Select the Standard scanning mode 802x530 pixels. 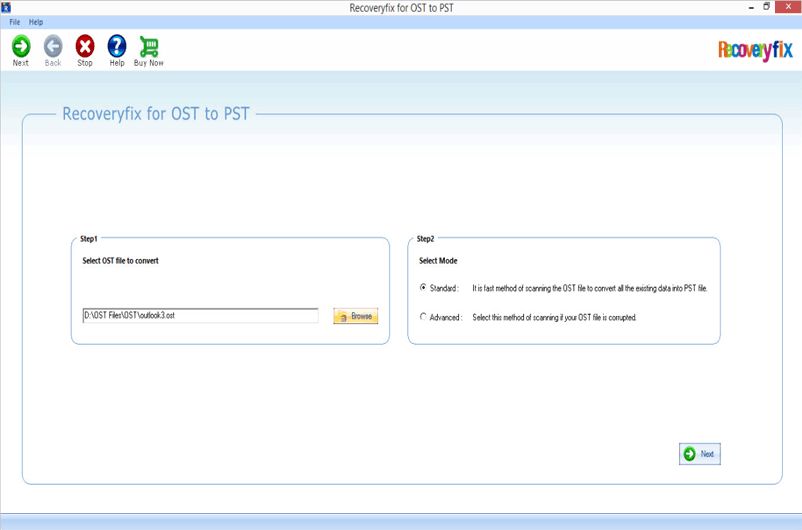click(423, 288)
